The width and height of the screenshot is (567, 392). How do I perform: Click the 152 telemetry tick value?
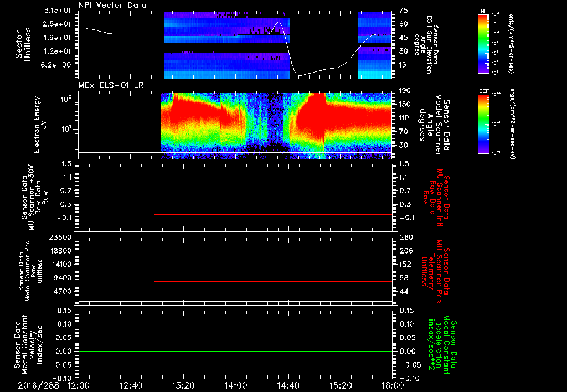pyautogui.click(x=405, y=264)
